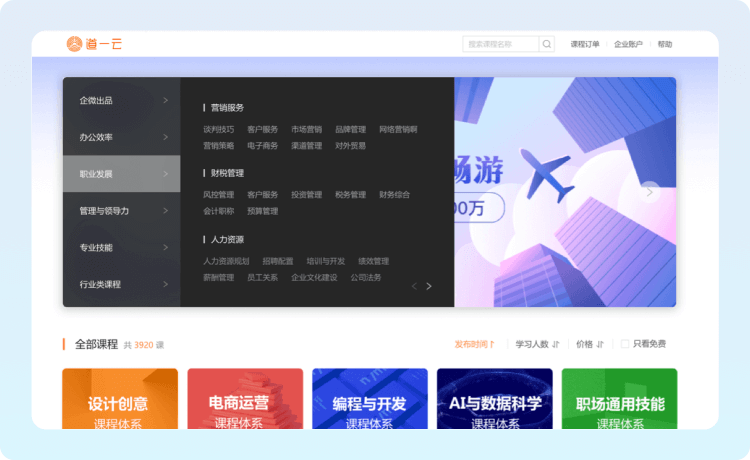Open the 企业账户 link
Screen dimensions: 750x460
pos(628,44)
